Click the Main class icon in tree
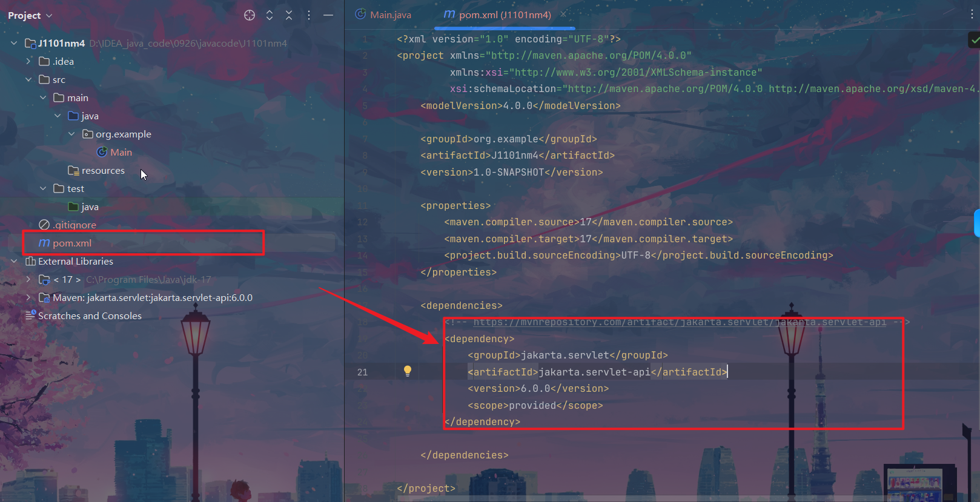 pos(102,152)
